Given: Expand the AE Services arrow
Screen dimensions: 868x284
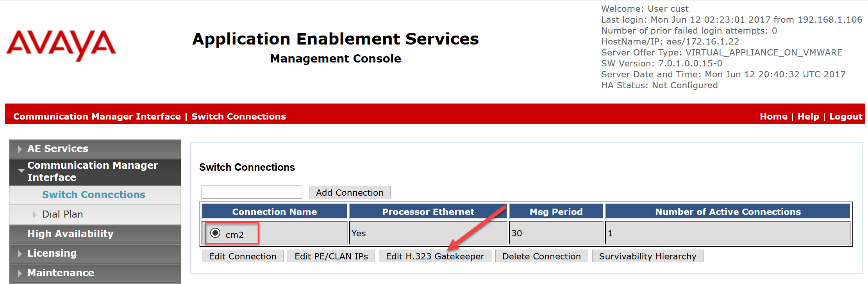Looking at the screenshot, I should [x=20, y=149].
